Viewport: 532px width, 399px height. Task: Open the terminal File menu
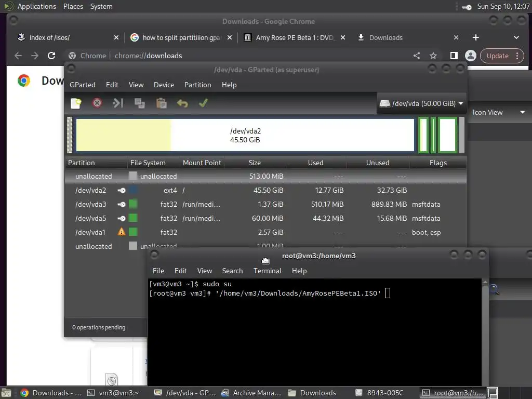tap(158, 271)
